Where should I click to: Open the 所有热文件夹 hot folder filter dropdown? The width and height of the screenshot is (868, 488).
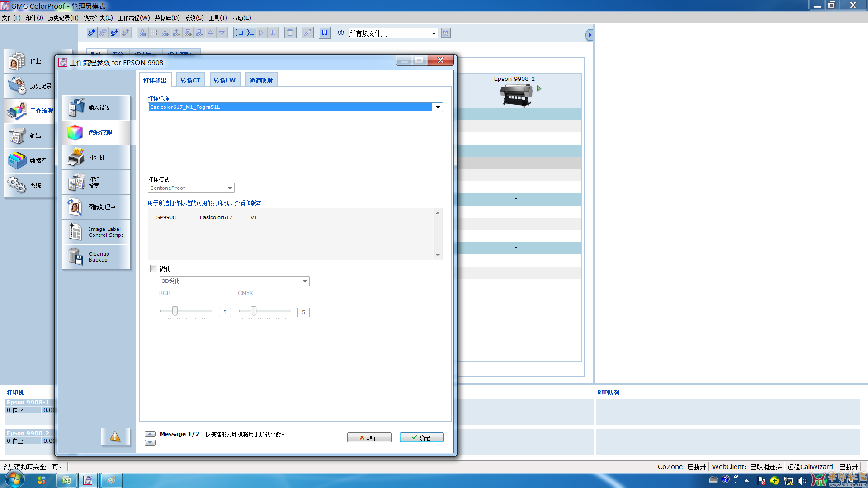point(434,33)
